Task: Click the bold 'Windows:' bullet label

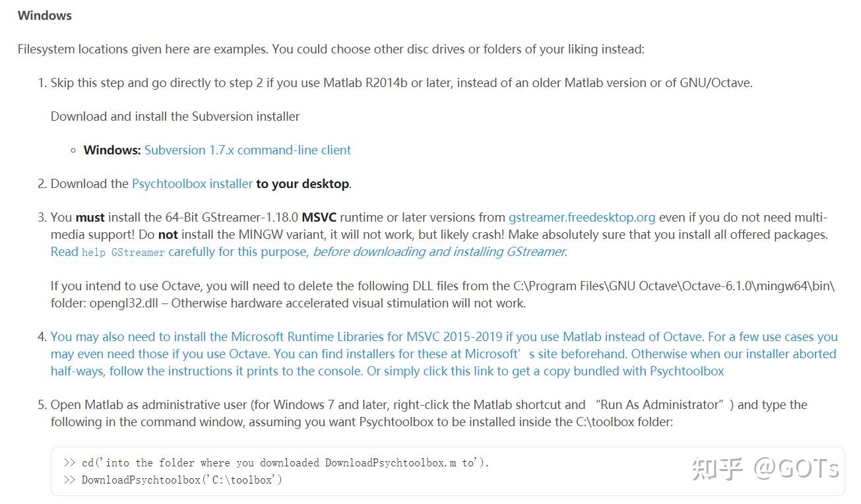Action: click(112, 150)
